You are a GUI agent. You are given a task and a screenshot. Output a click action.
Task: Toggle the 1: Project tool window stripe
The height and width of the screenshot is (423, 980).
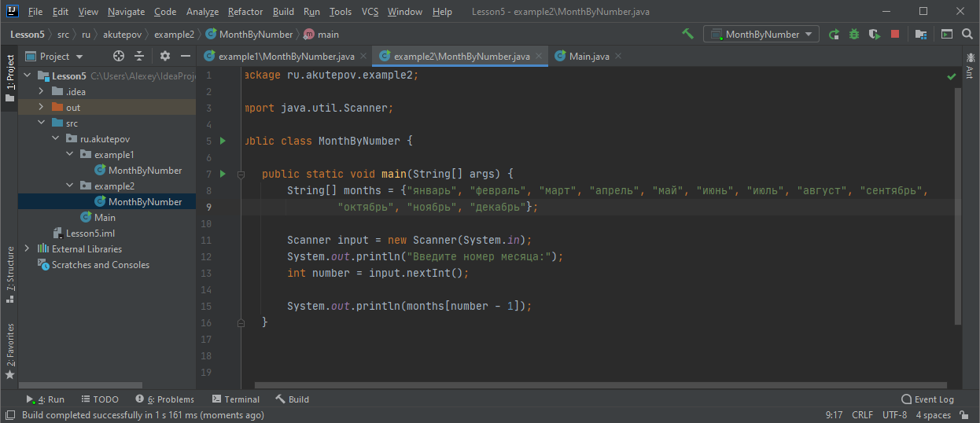click(x=9, y=77)
